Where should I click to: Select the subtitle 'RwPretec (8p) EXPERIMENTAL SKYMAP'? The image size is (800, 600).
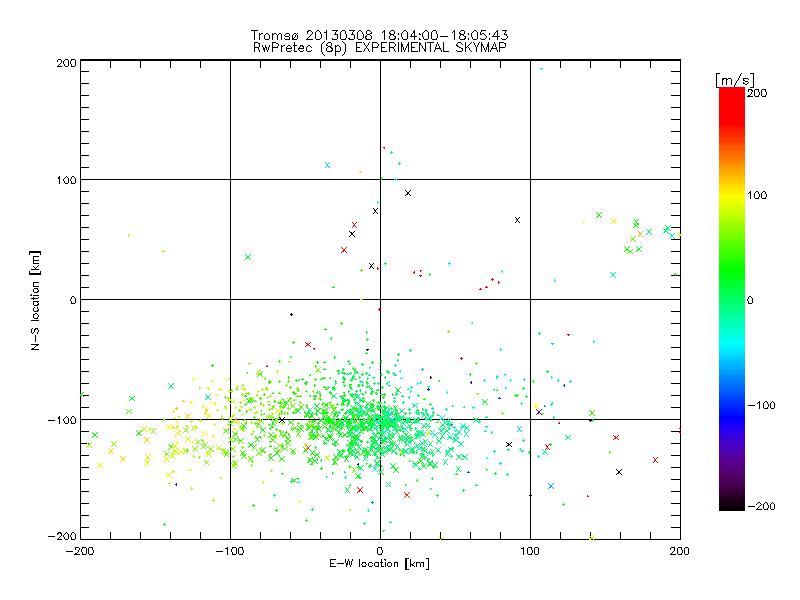[380, 48]
